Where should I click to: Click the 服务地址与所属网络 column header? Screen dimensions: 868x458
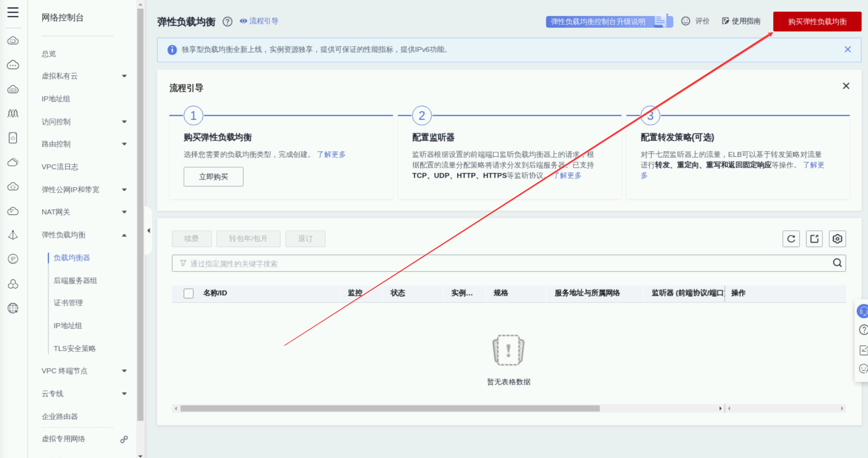coord(587,293)
